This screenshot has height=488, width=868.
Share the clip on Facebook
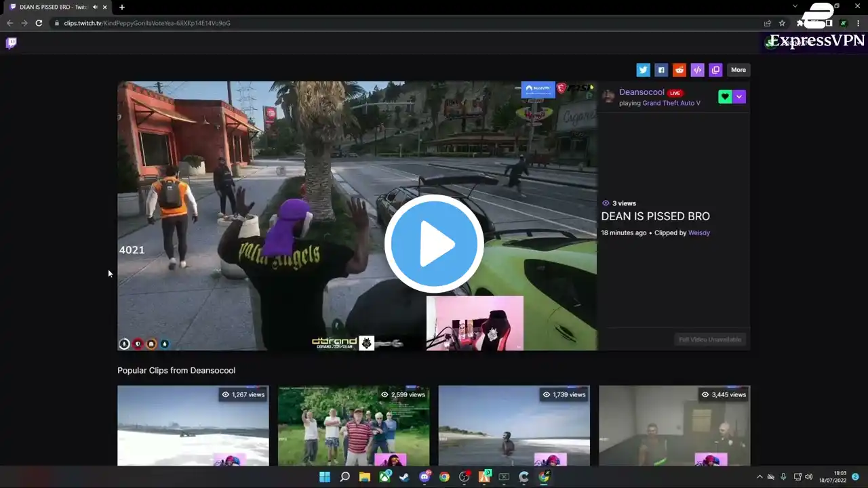[x=661, y=70]
